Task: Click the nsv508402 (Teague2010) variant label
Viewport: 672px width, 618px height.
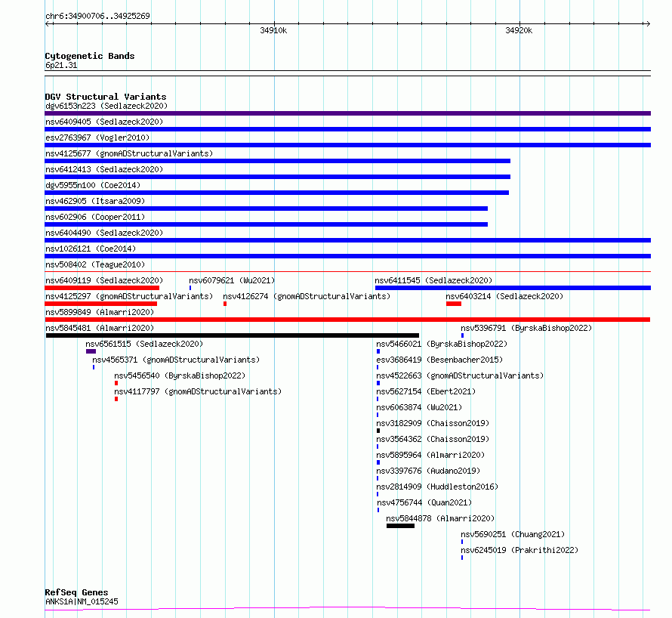Action: point(95,264)
